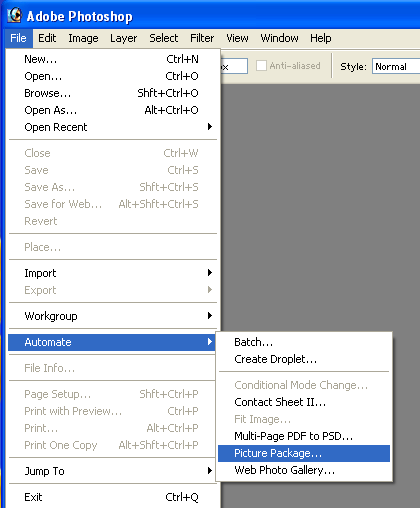This screenshot has width=420, height=508.
Task: Select Batch... in the Automate submenu
Action: (x=304, y=342)
